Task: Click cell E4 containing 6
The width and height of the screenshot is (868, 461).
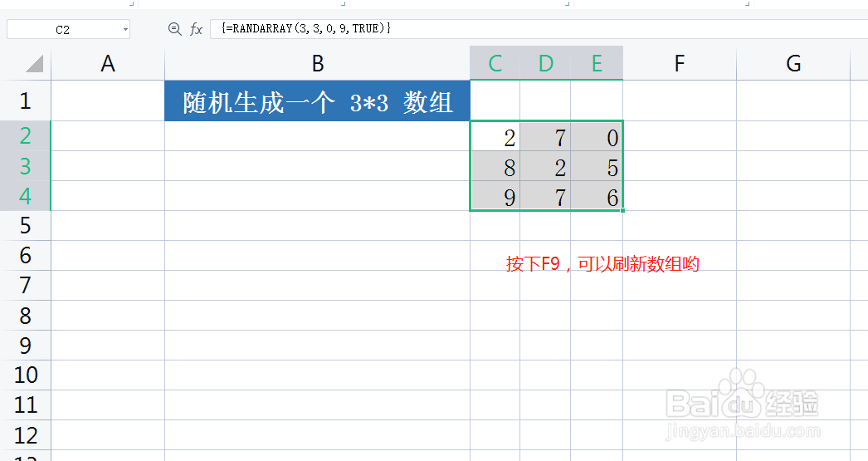Action: click(x=597, y=196)
